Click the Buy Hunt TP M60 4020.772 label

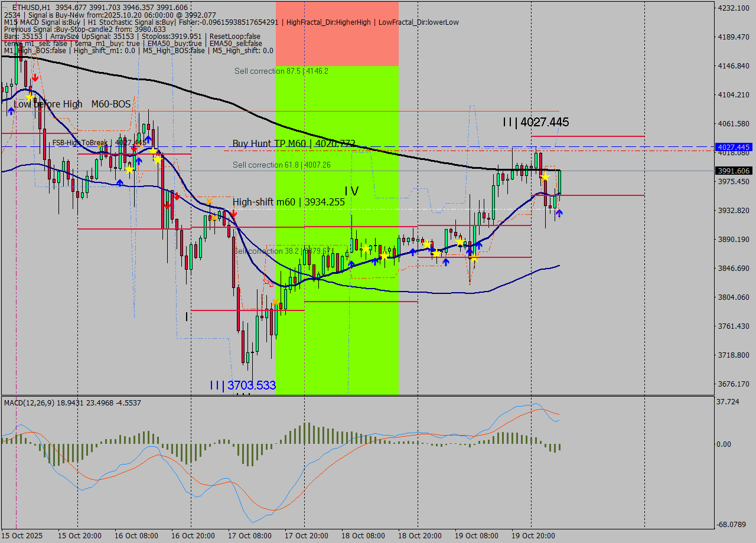(293, 143)
